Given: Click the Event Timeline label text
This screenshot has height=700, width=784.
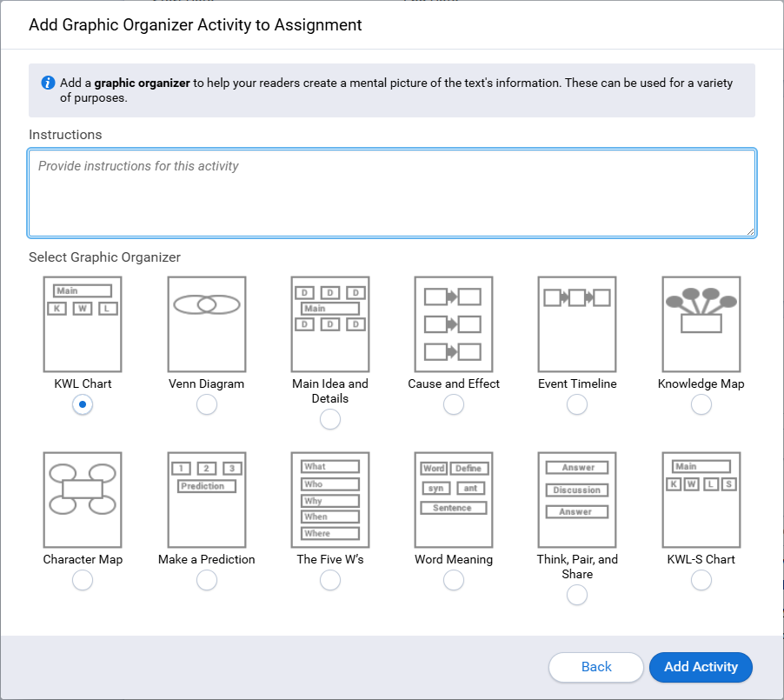Looking at the screenshot, I should point(577,383).
